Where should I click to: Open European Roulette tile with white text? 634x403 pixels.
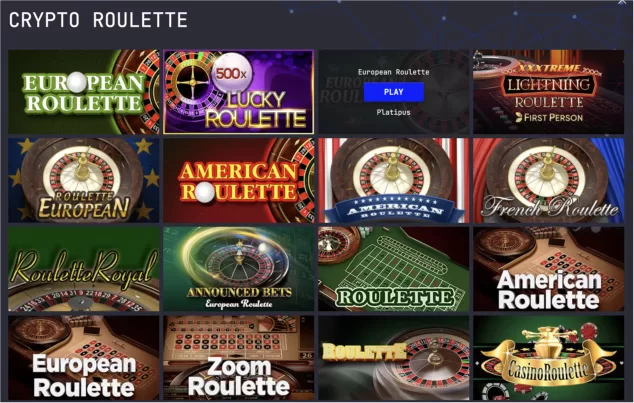[84, 358]
